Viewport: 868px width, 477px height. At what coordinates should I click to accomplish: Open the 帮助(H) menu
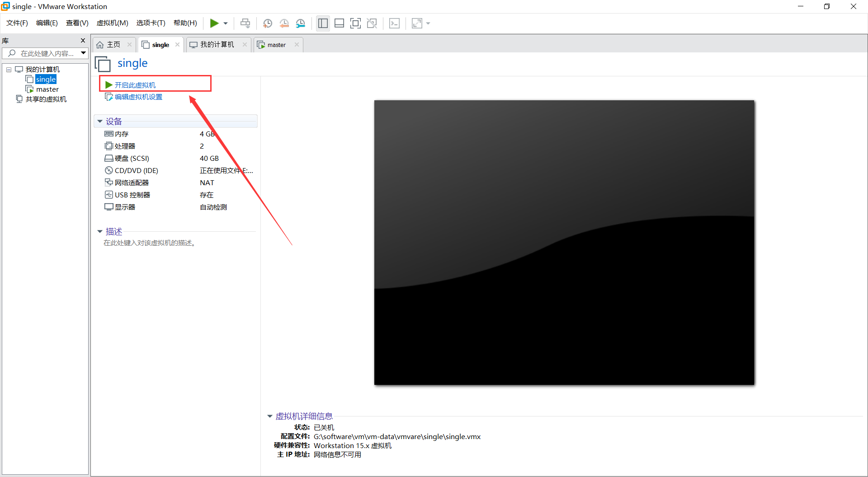[185, 23]
